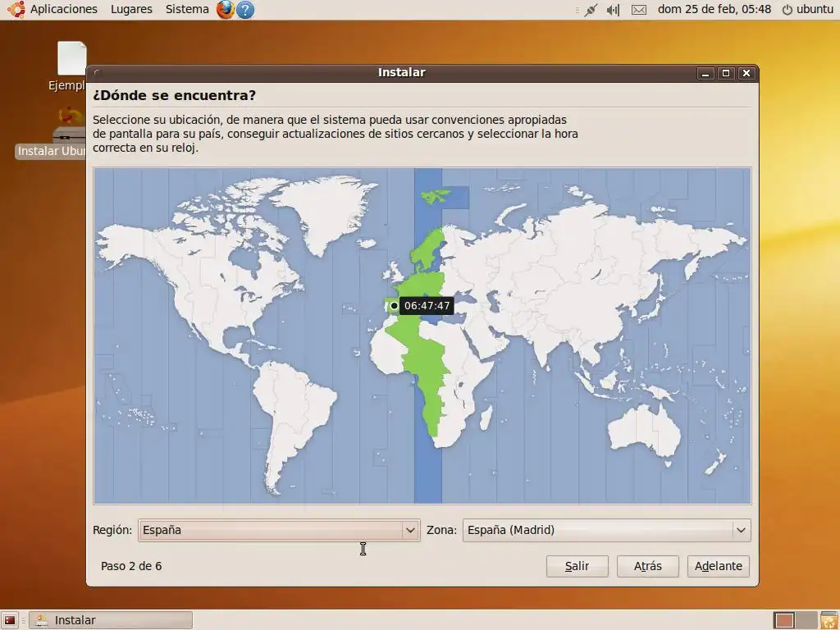The image size is (840, 630).
Task: Open the Lugares menu
Action: point(131,9)
